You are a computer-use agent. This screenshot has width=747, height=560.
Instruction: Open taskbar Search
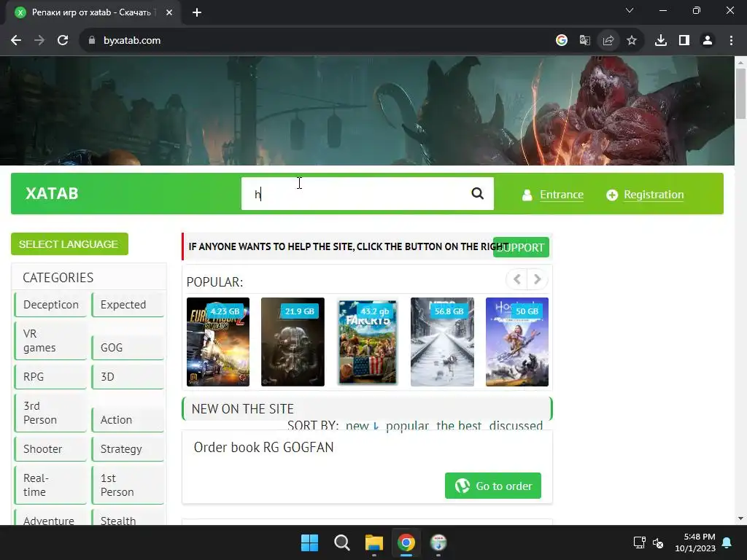click(x=342, y=542)
